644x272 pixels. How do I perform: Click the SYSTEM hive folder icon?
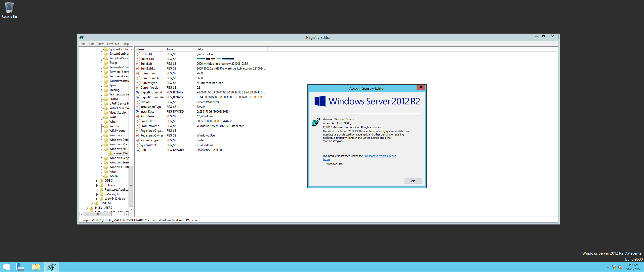(97, 203)
